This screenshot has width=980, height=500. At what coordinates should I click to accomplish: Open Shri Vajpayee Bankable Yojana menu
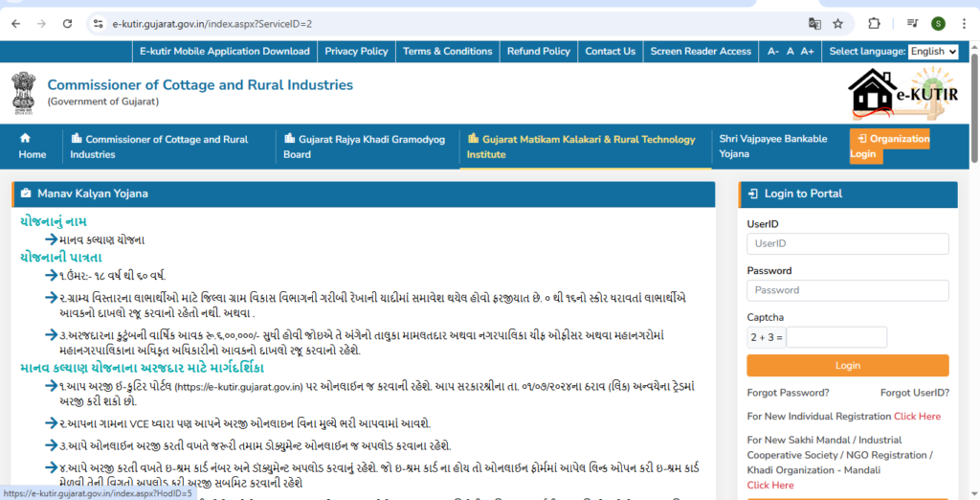(x=772, y=147)
